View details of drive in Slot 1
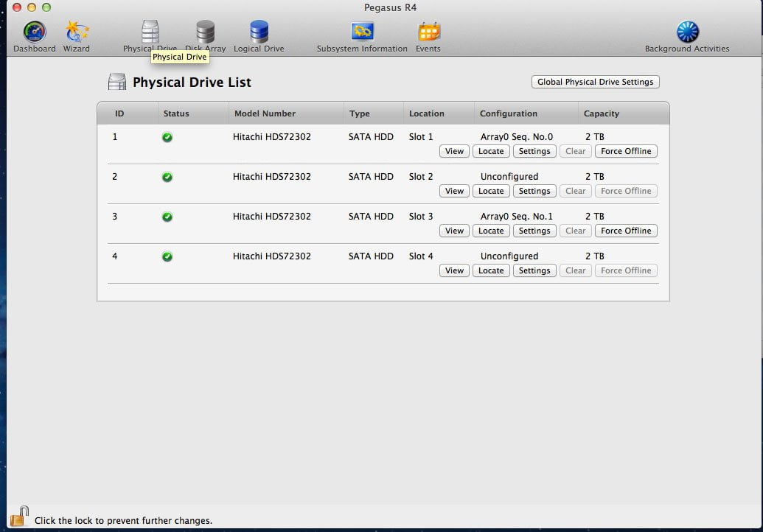Image resolution: width=763 pixels, height=532 pixels. pyautogui.click(x=454, y=151)
